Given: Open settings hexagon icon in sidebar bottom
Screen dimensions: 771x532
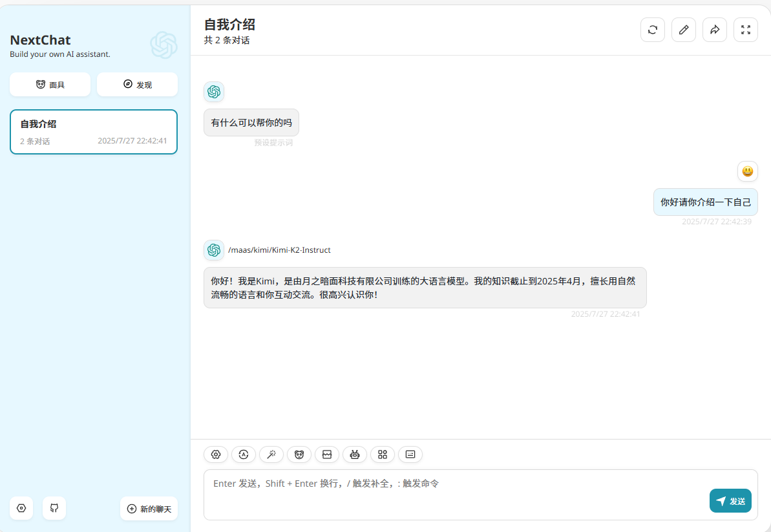Looking at the screenshot, I should [21, 508].
